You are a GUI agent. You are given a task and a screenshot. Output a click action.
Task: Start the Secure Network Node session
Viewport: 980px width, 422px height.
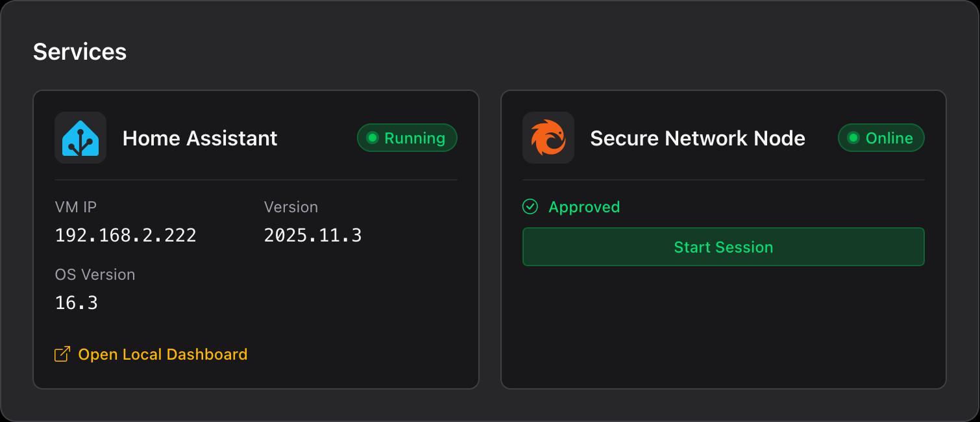(x=723, y=247)
